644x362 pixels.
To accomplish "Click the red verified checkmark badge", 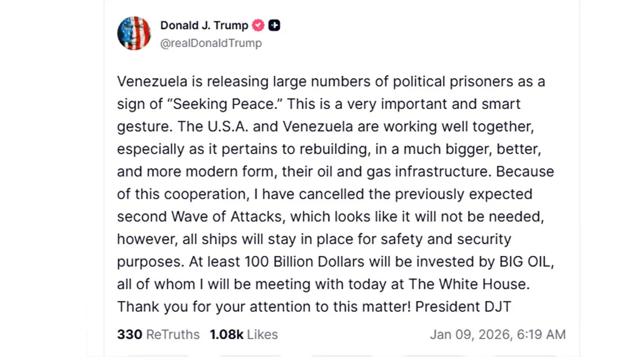I will (258, 25).
